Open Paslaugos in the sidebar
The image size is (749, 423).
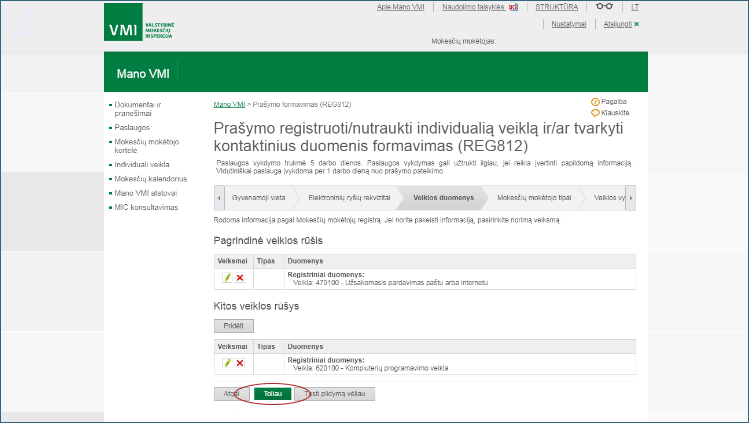[x=132, y=127]
